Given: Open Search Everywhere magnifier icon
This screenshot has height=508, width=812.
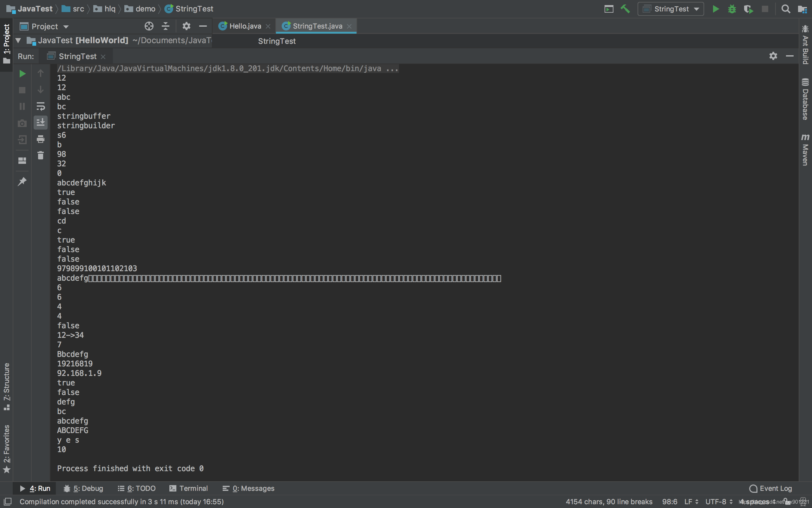Looking at the screenshot, I should 785,9.
